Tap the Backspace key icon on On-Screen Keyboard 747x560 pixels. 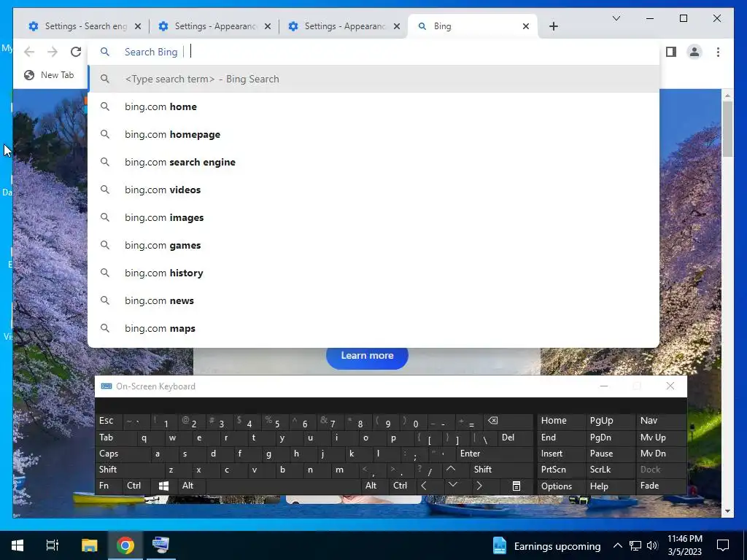click(508, 421)
